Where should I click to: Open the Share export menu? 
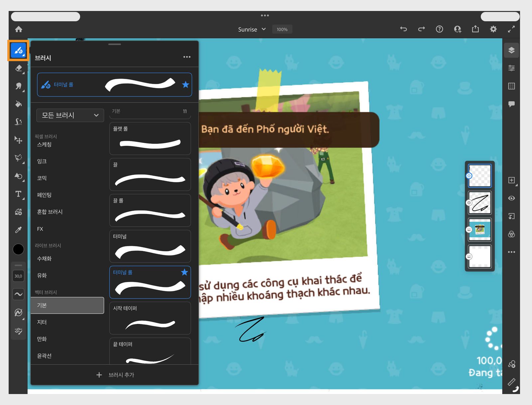point(475,29)
